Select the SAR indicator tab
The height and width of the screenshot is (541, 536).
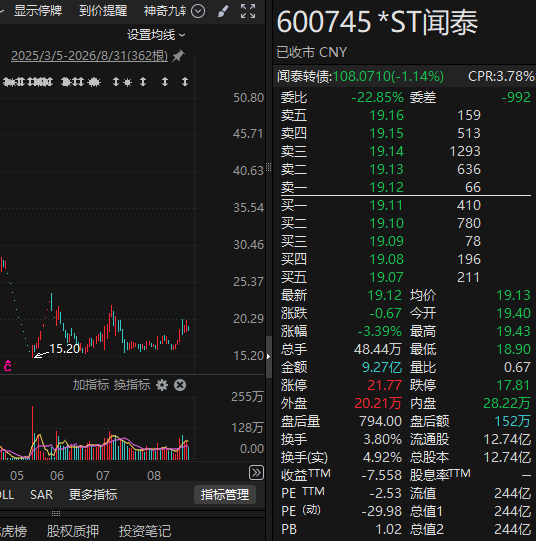(x=41, y=495)
